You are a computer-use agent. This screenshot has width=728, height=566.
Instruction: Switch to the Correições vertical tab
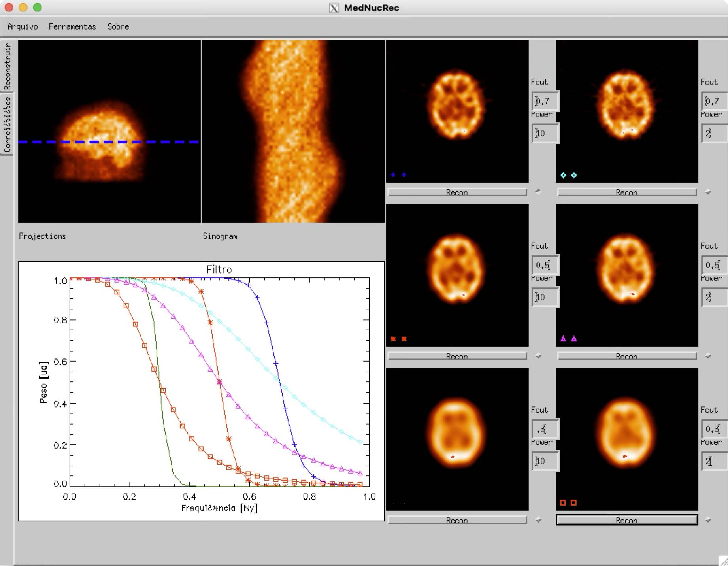7,125
